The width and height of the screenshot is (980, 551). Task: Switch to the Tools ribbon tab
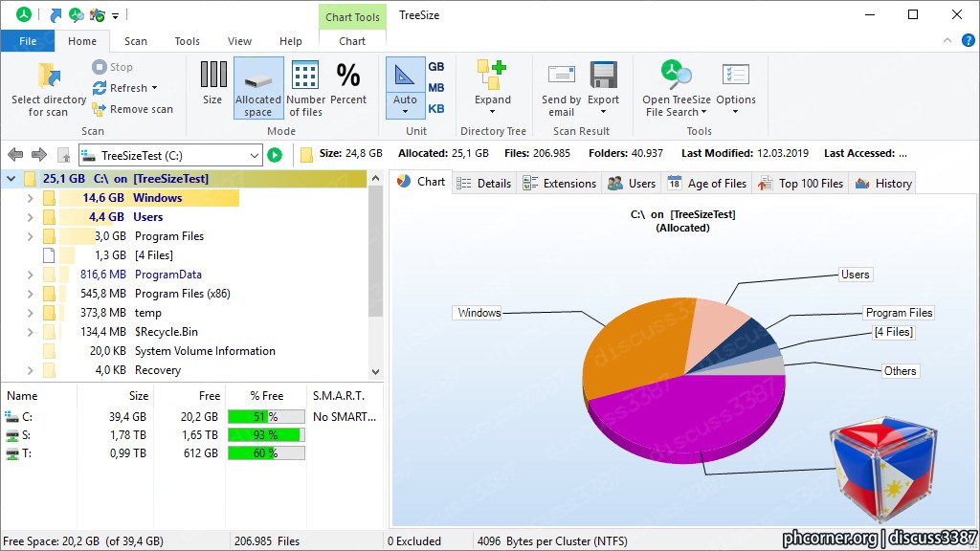187,41
